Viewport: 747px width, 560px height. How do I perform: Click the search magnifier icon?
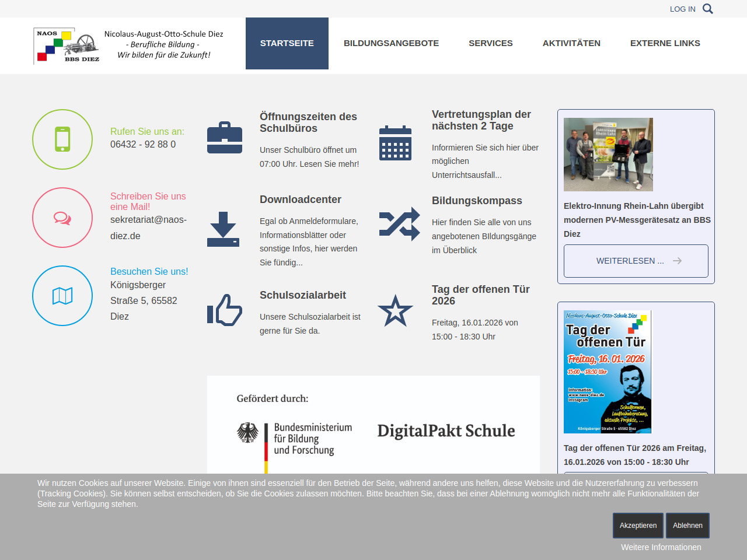click(707, 9)
